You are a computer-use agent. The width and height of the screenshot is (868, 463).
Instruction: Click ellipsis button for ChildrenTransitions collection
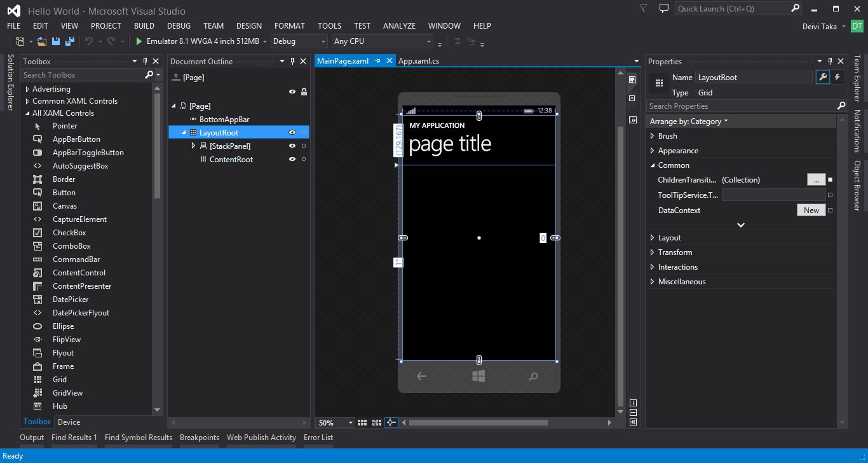tap(816, 180)
